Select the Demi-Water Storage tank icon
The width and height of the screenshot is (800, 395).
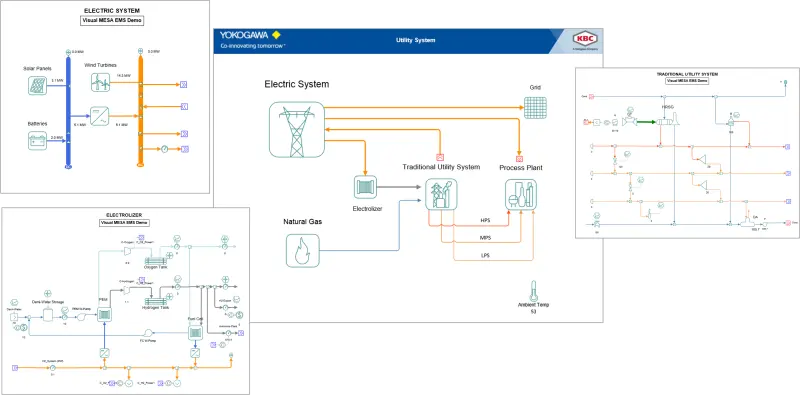tap(47, 316)
